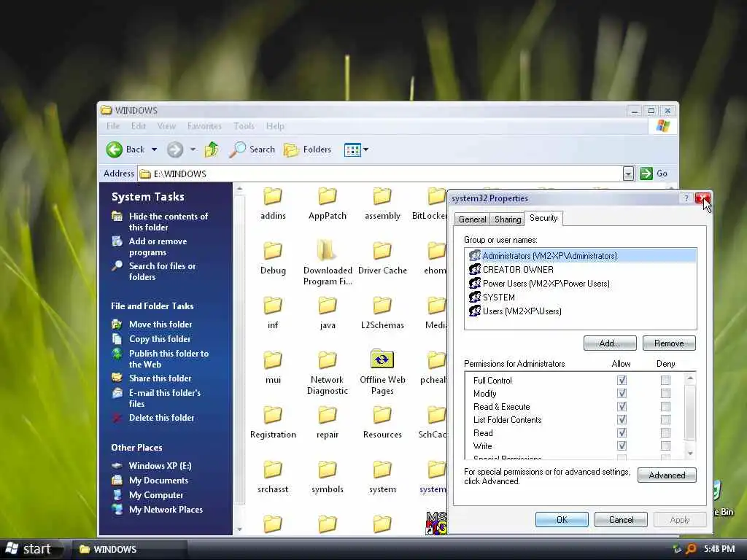Select the Debug folder icon
The height and width of the screenshot is (560, 747).
(x=273, y=251)
